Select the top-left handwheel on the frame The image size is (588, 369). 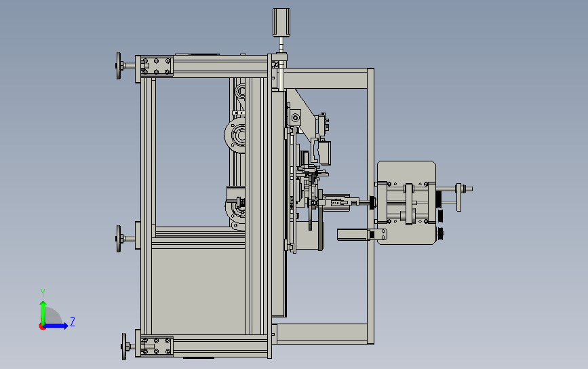point(119,66)
